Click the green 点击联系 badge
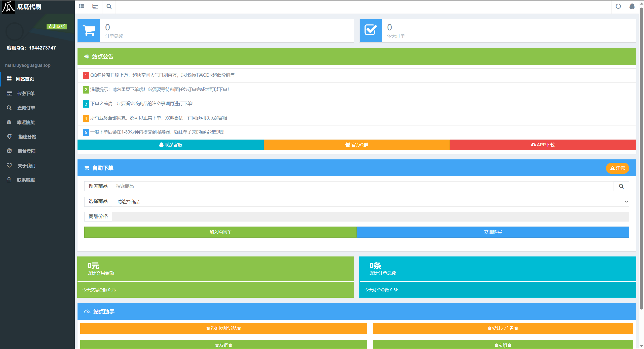 (x=57, y=26)
